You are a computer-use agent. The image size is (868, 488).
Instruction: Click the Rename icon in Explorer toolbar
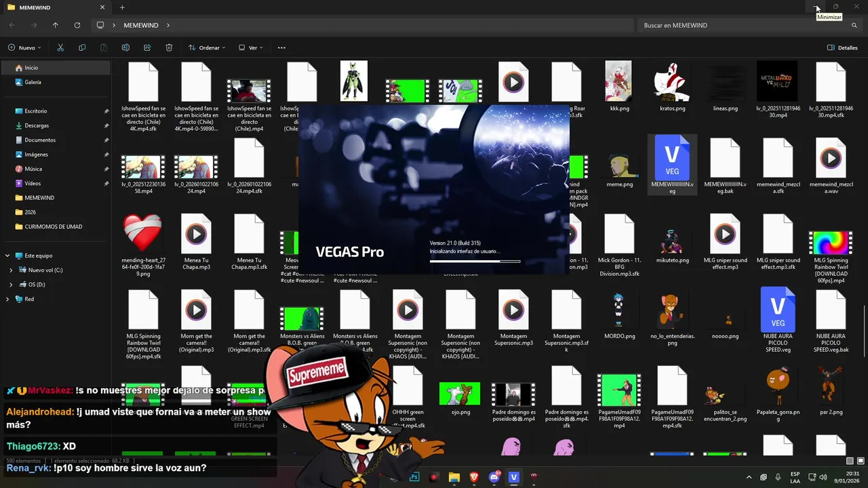tap(125, 47)
